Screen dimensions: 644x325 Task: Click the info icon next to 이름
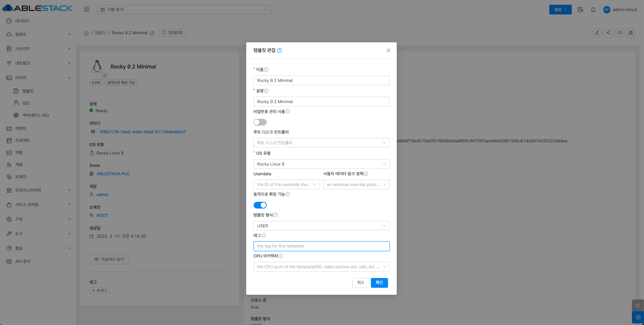[x=266, y=70]
